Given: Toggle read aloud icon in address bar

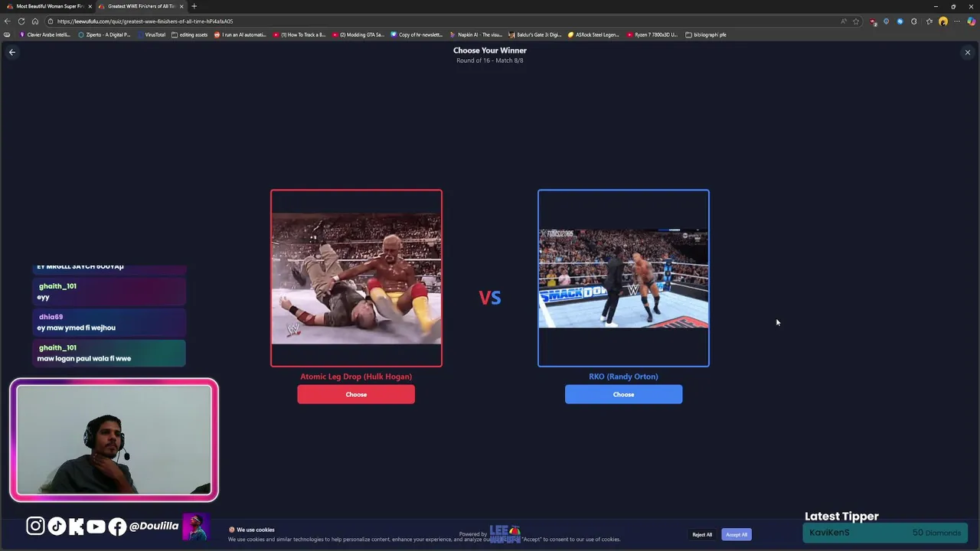Looking at the screenshot, I should click(844, 21).
